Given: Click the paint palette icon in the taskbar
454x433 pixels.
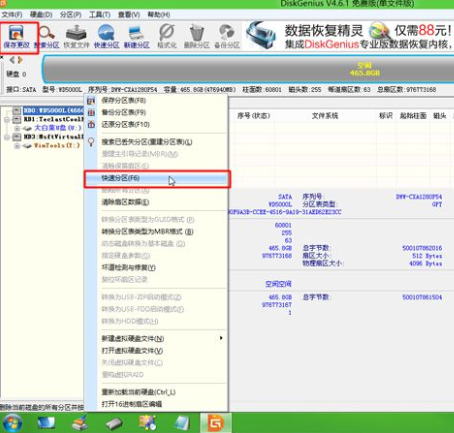Looking at the screenshot, I should tap(148, 422).
